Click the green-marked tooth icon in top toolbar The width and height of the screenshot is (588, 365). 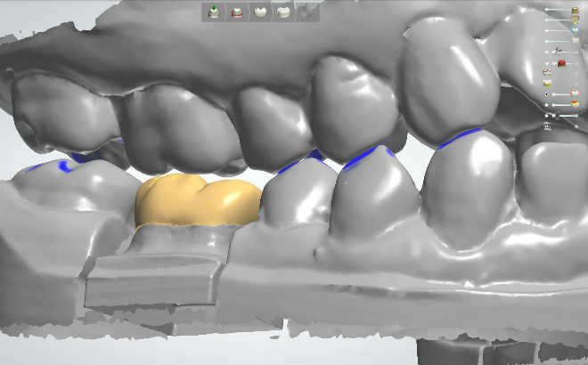point(215,12)
